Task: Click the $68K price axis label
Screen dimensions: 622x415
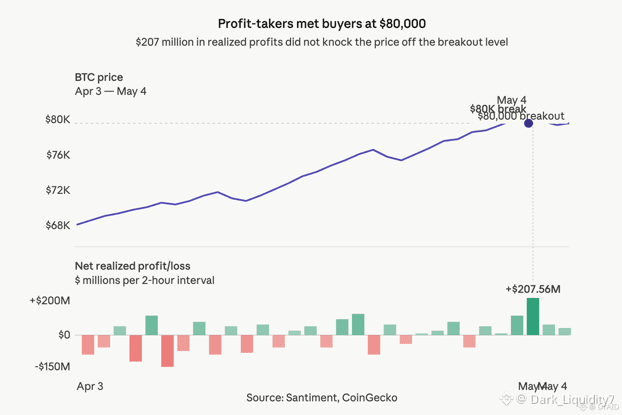Action: coord(58,225)
